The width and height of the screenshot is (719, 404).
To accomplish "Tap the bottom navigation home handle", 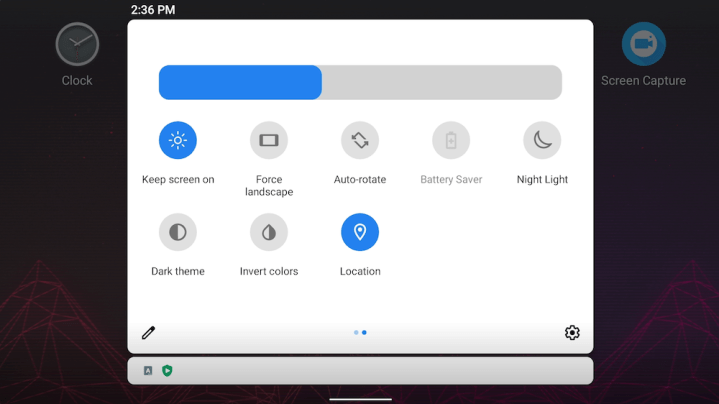I will pos(360,399).
